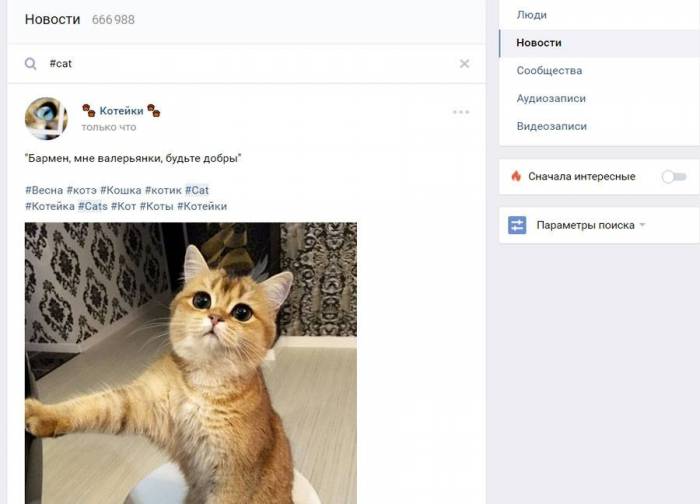The image size is (700, 504).
Task: Click the search parameters filter icon
Action: [x=517, y=225]
